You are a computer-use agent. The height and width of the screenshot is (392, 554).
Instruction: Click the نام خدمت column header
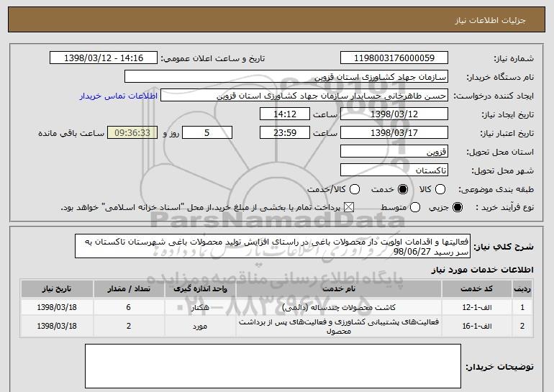(338, 289)
